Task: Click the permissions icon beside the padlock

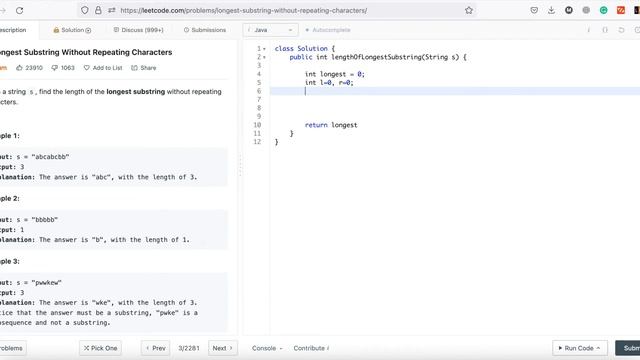Action: click(x=111, y=11)
